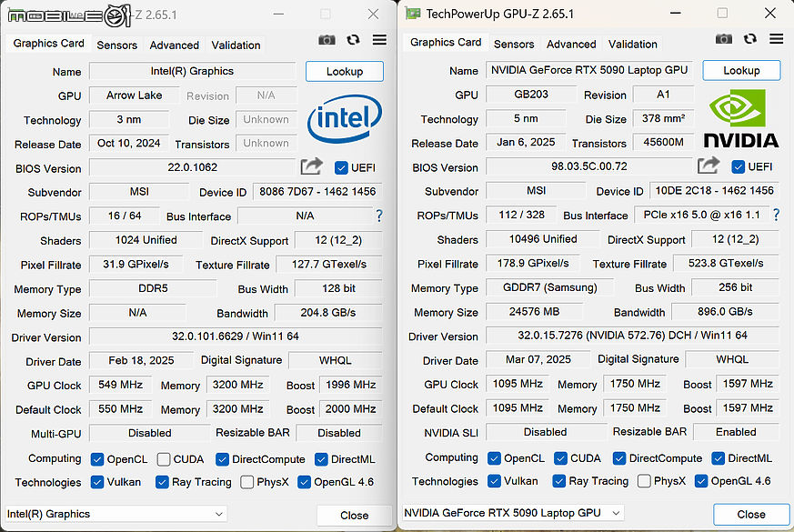Viewport: 794px width, 532px height.
Task: Click the GPU value GB203
Action: tap(531, 95)
